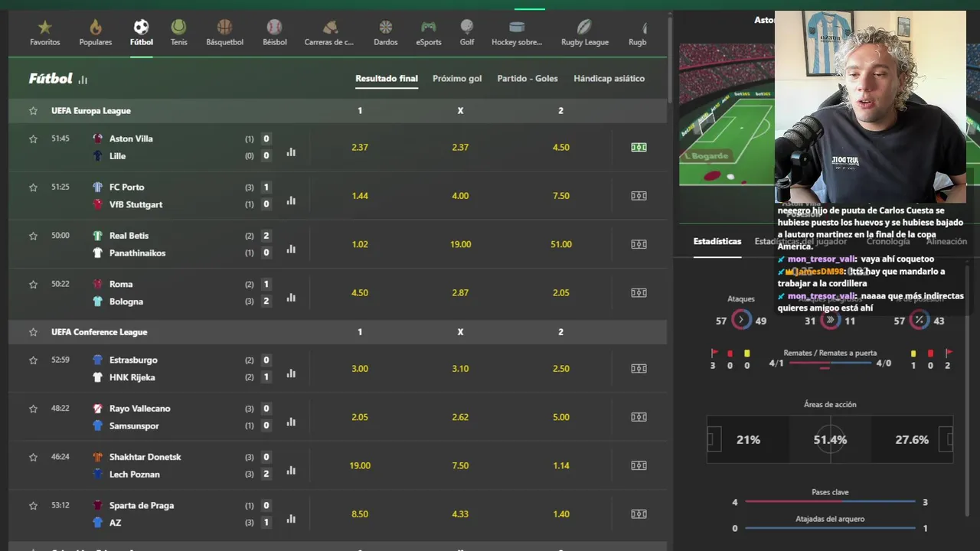Select the Básquetbol sport icon
The height and width of the screenshot is (551, 980).
coord(224,28)
